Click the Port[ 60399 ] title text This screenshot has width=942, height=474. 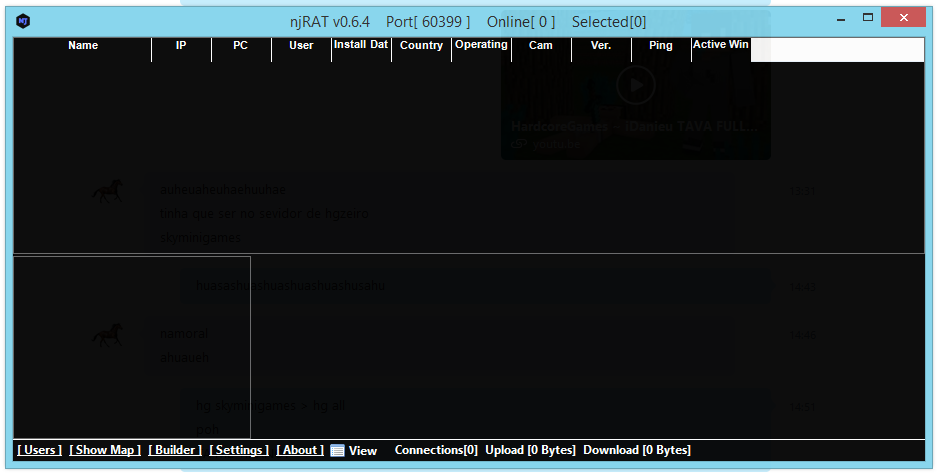point(428,22)
